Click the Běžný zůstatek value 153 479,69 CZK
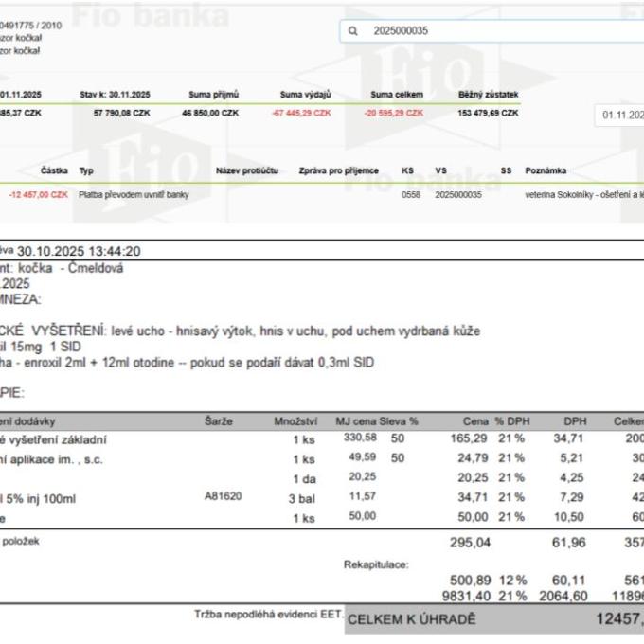644x644 pixels. [488, 113]
